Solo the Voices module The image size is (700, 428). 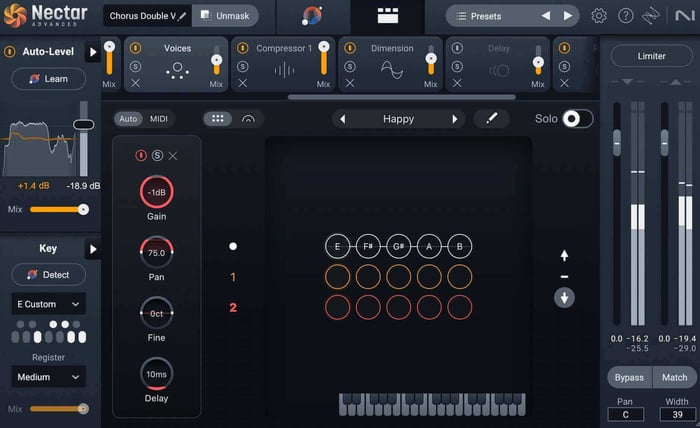click(x=135, y=66)
